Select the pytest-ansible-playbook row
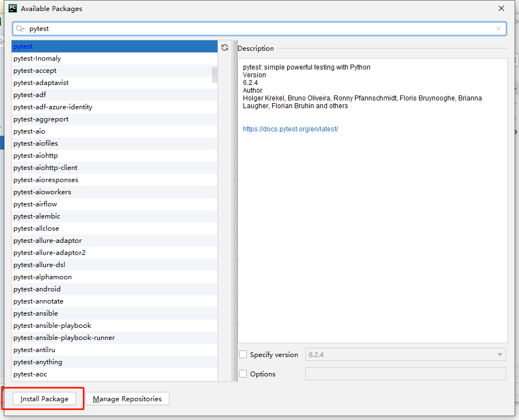The width and height of the screenshot is (519, 420). coord(114,325)
